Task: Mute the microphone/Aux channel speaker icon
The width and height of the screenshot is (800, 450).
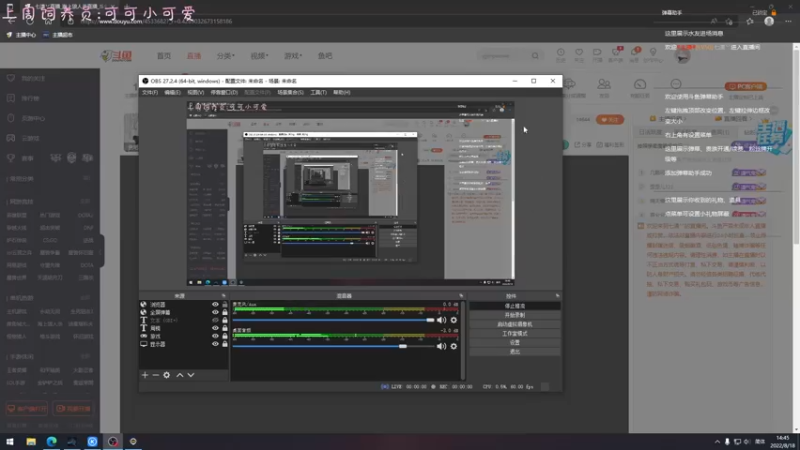Action: (x=441, y=320)
